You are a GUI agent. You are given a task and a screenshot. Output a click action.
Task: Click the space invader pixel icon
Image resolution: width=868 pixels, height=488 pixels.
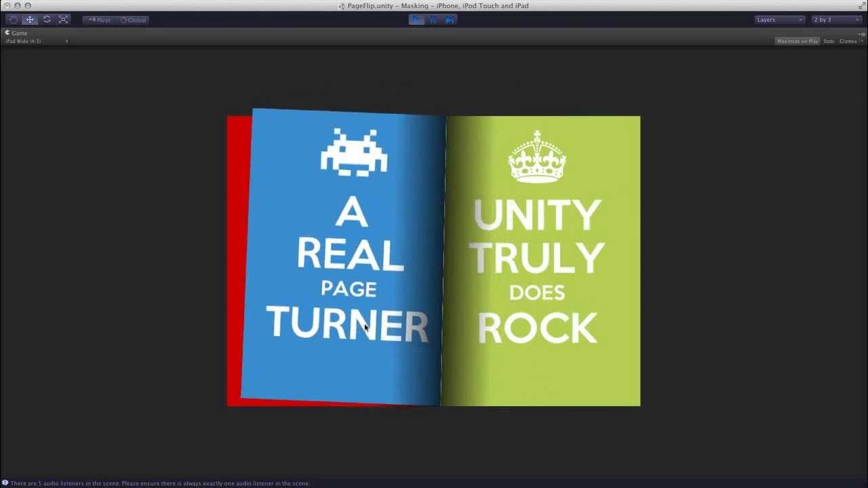[x=353, y=152]
